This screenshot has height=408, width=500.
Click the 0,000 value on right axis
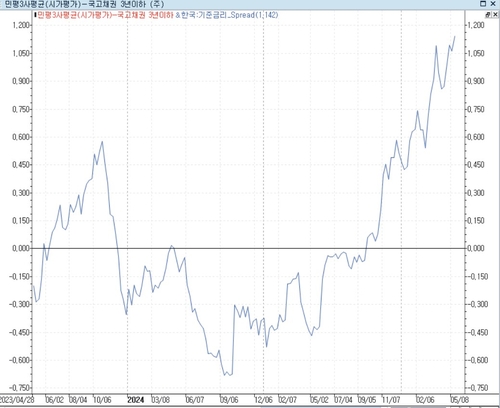pyautogui.click(x=475, y=248)
